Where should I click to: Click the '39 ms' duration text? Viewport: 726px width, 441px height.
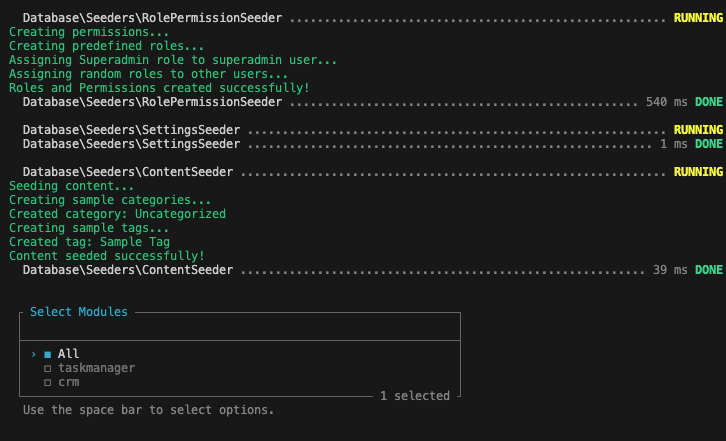[x=670, y=270]
